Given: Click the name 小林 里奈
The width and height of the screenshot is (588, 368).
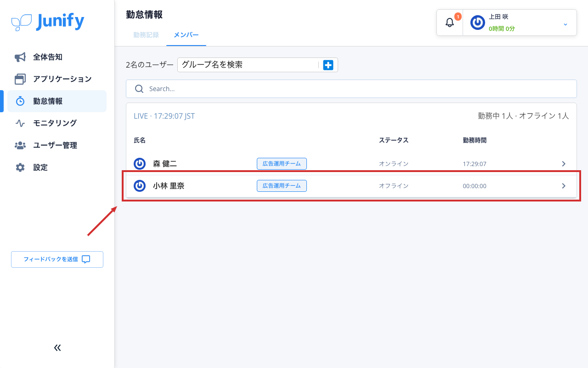Looking at the screenshot, I should [169, 186].
